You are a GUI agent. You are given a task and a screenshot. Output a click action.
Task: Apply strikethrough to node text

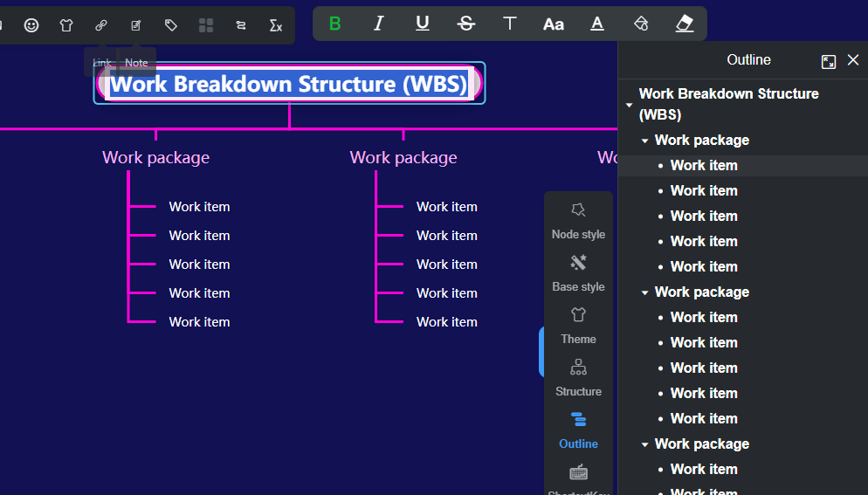tap(466, 24)
